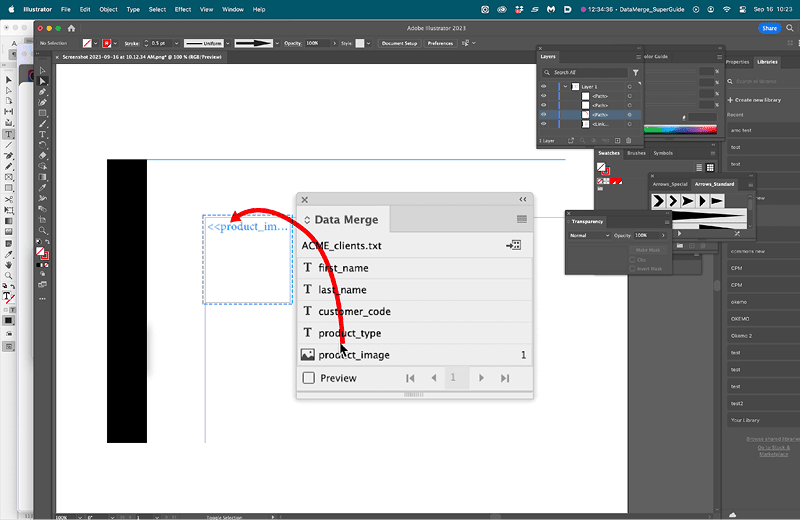The image size is (800, 520).
Task: Open the Data Merge panel menu
Action: click(x=521, y=219)
